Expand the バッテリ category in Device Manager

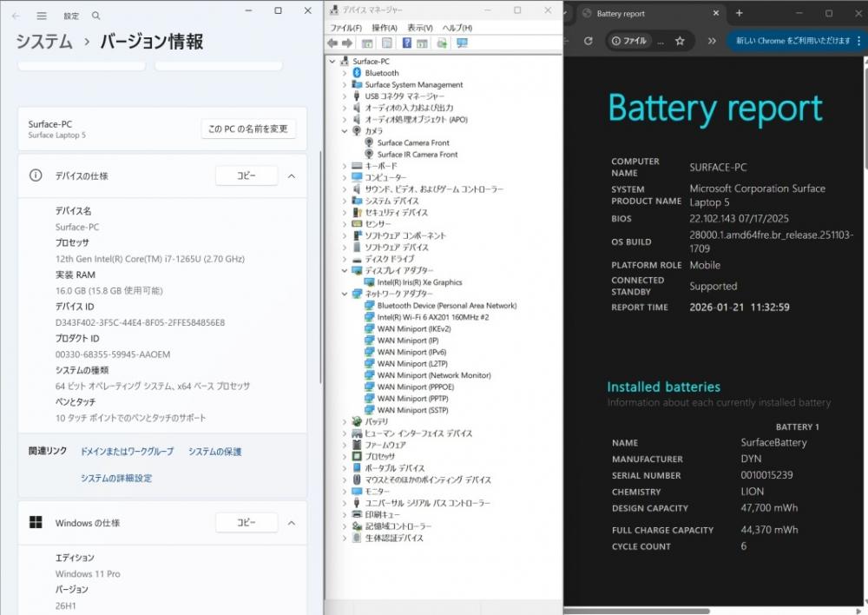pos(345,421)
